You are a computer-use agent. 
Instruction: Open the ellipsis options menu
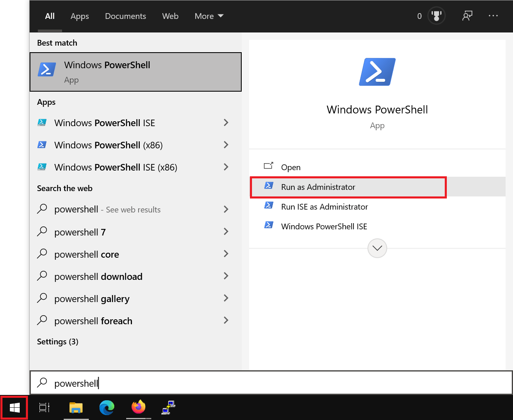click(493, 15)
